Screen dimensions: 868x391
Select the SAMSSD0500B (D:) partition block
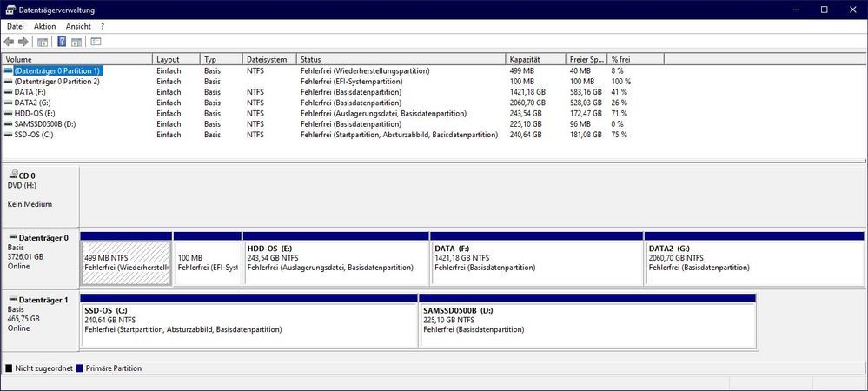586,320
